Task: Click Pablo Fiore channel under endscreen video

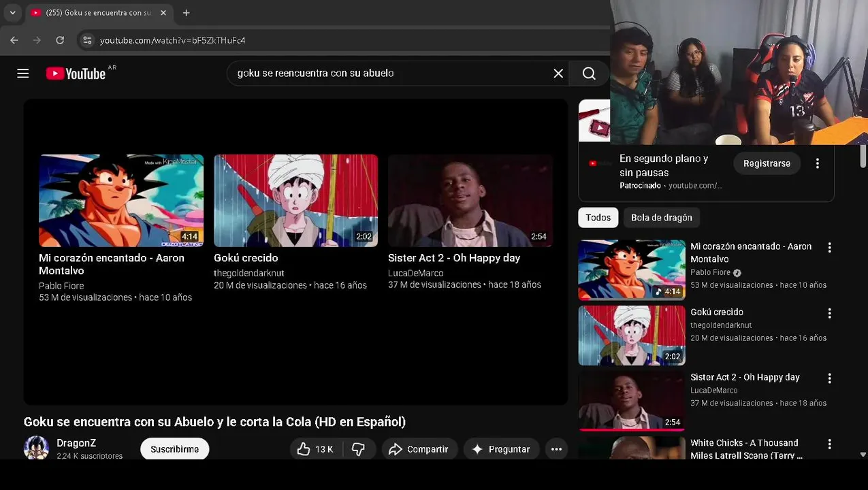Action: click(x=61, y=286)
